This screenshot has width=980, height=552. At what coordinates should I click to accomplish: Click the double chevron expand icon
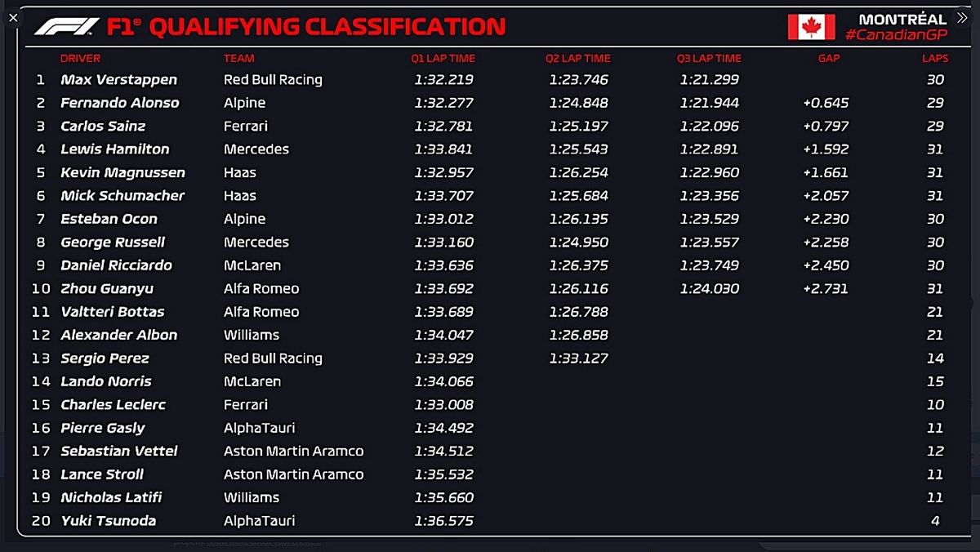click(961, 17)
